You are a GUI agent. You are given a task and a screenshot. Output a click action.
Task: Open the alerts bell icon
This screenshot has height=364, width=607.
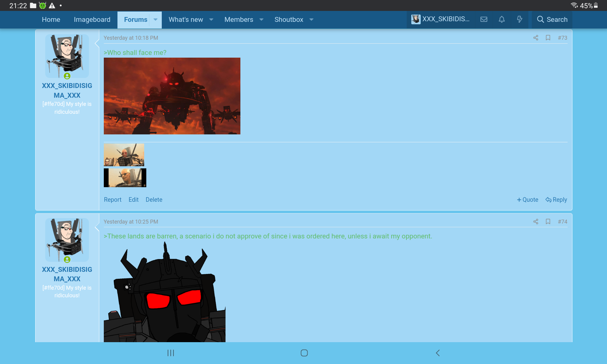(502, 19)
